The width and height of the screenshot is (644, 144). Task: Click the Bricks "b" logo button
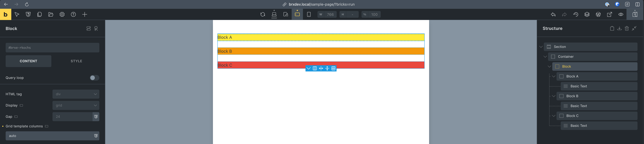(x=6, y=15)
